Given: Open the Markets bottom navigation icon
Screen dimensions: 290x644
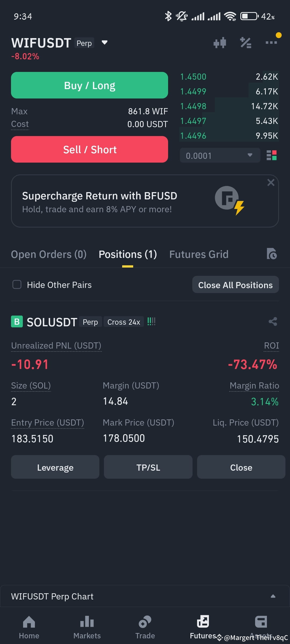Looking at the screenshot, I should tap(87, 621).
